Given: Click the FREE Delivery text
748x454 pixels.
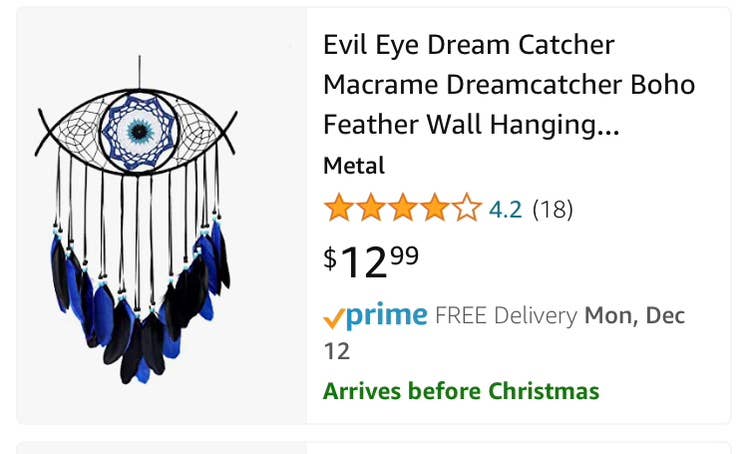Looking at the screenshot, I should [506, 316].
